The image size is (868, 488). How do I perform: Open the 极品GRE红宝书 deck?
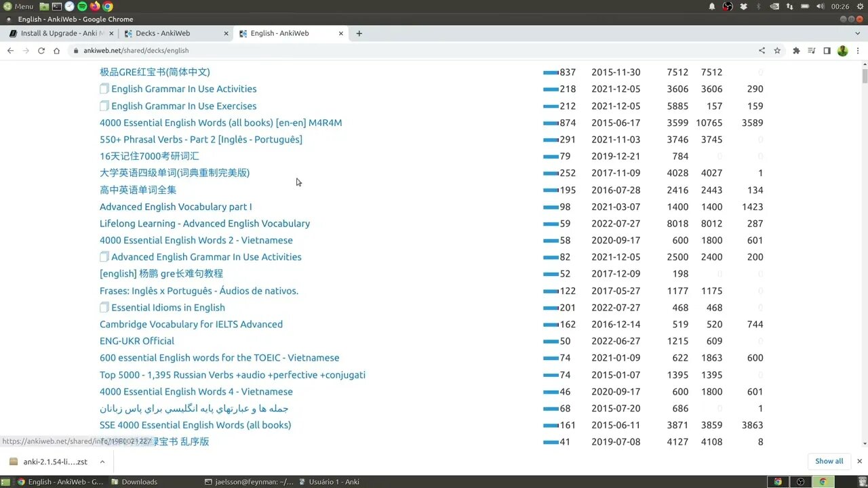point(155,72)
